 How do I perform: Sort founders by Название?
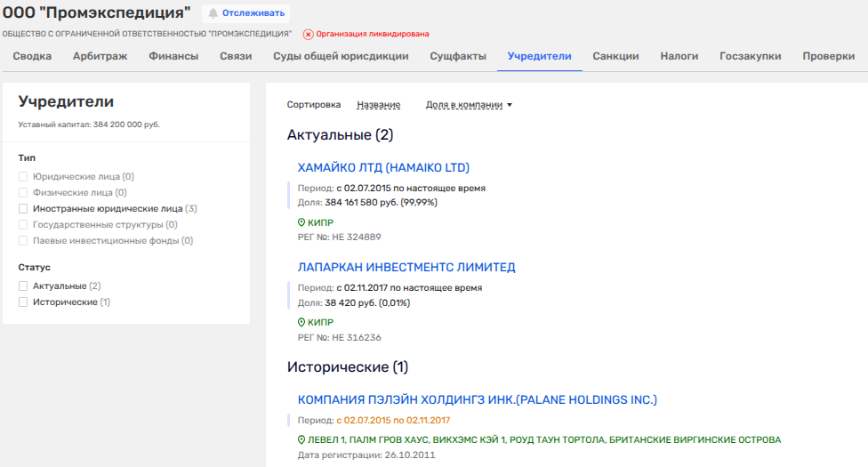click(378, 105)
